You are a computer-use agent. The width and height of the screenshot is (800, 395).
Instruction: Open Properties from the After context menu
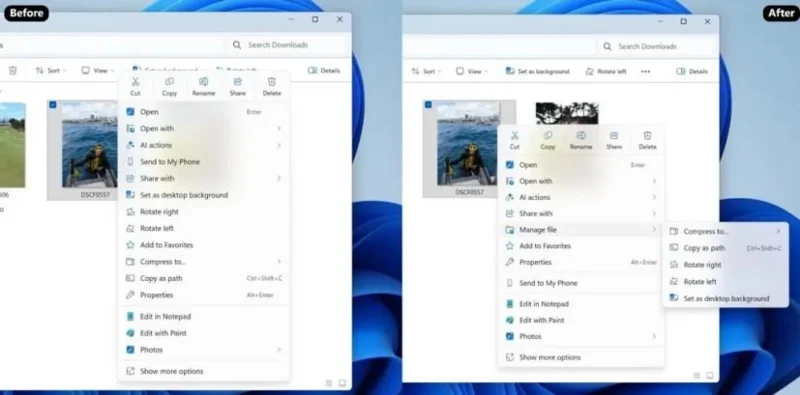tap(581, 262)
